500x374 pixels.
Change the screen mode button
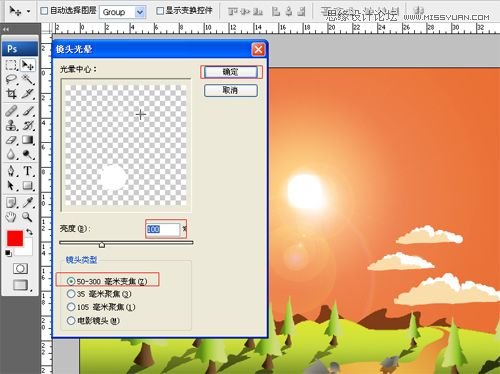pos(20,285)
